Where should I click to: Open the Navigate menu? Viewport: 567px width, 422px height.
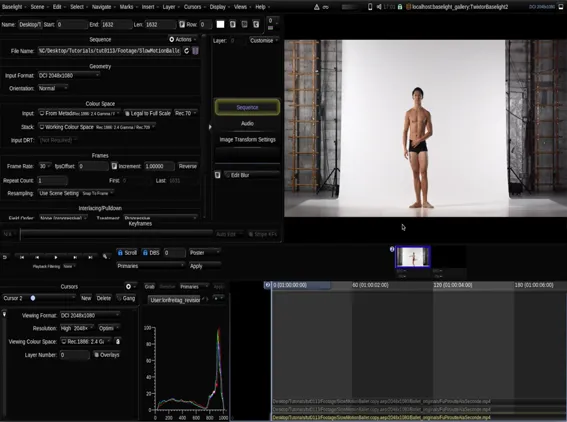(103, 7)
